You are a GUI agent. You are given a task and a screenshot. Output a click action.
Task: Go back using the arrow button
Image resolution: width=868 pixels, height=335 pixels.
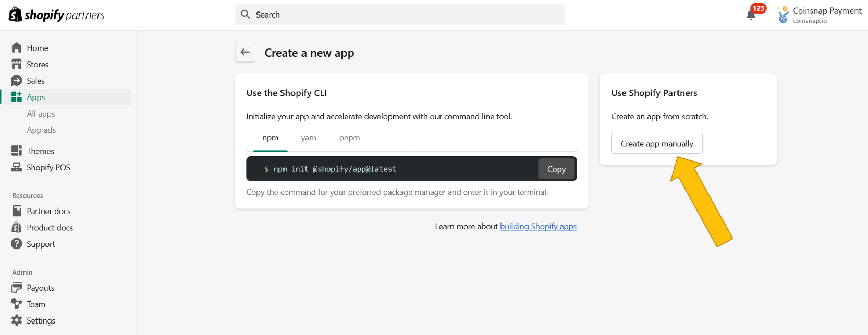coord(245,52)
